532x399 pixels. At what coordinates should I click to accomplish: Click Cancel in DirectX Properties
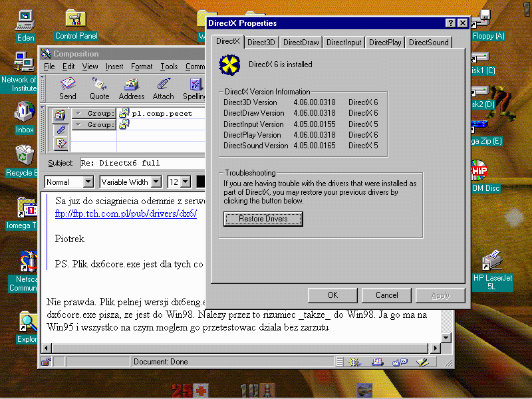[x=386, y=295]
